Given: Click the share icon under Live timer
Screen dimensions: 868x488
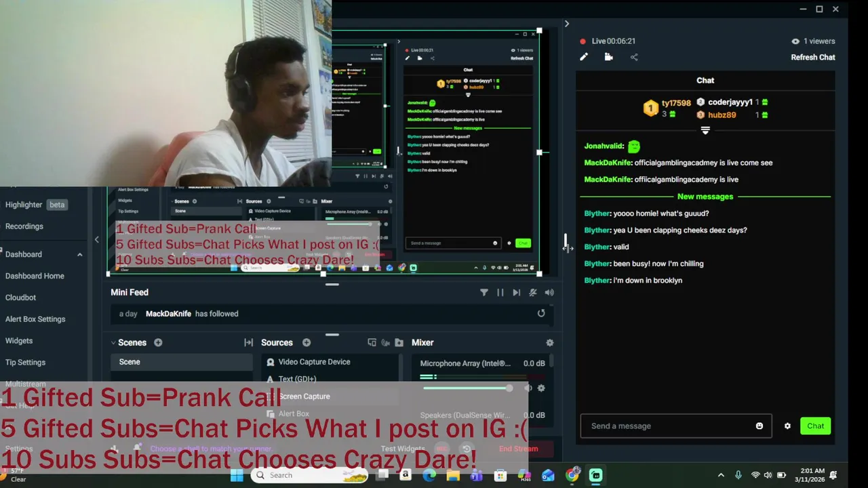Looking at the screenshot, I should pos(634,57).
